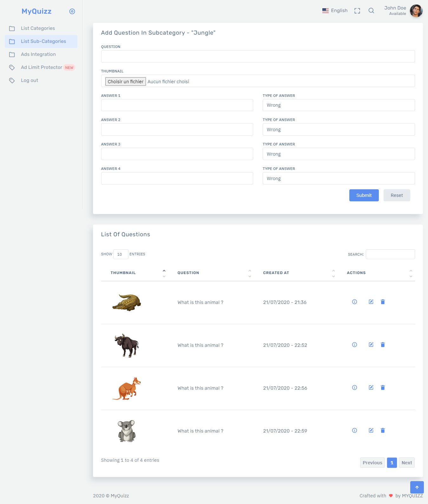Click the US flag language icon

point(325,10)
